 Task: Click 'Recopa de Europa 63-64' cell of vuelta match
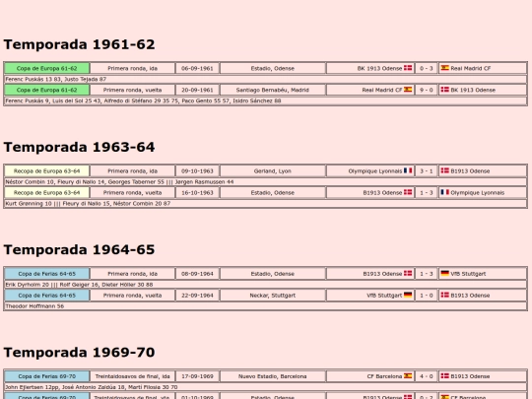[47, 193]
